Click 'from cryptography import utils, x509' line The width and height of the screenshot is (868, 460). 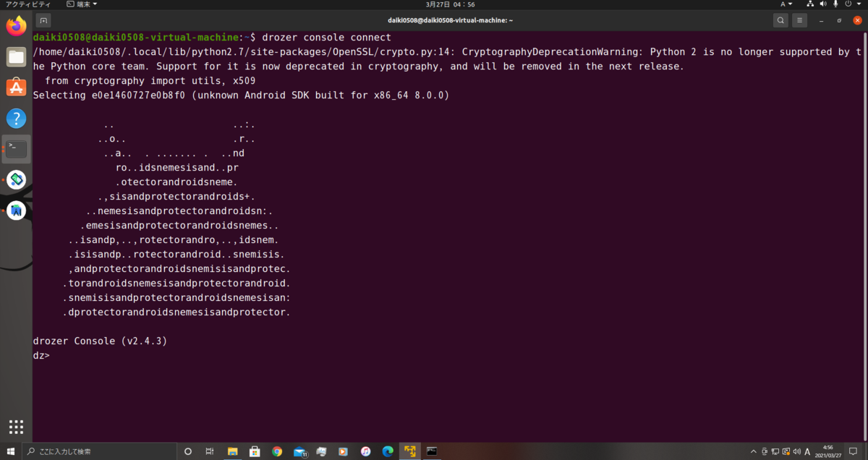point(150,80)
